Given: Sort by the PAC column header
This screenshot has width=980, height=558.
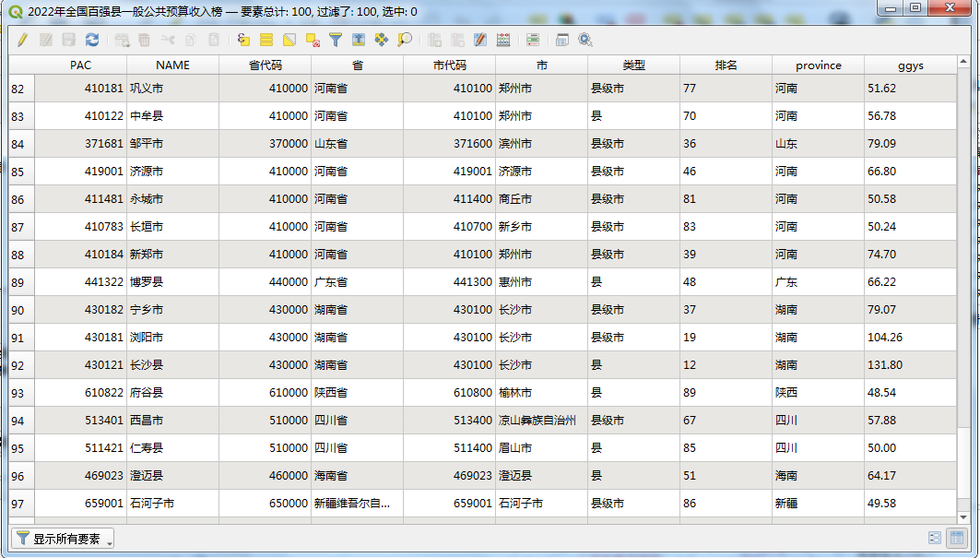Looking at the screenshot, I should pyautogui.click(x=80, y=65).
